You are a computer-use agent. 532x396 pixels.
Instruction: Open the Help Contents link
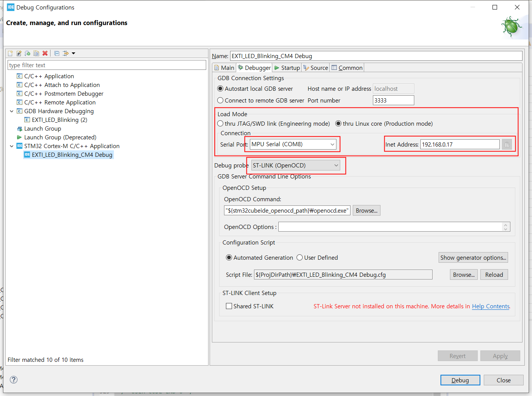pyautogui.click(x=491, y=306)
